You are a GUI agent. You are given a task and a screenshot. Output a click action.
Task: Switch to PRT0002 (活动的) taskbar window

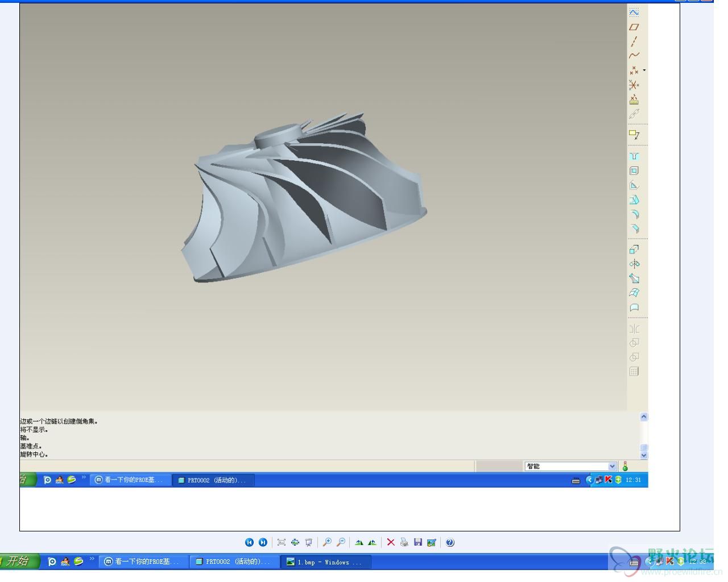tap(234, 562)
